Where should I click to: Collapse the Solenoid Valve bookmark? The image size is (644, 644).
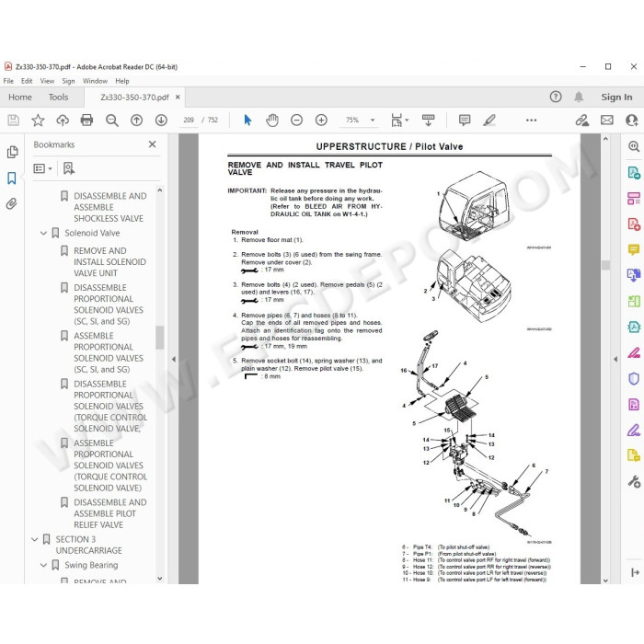coord(43,234)
